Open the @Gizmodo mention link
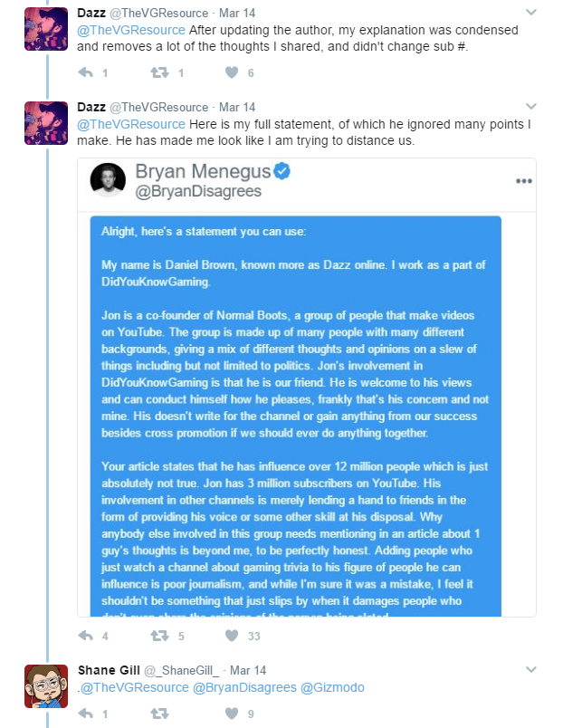 tap(332, 687)
